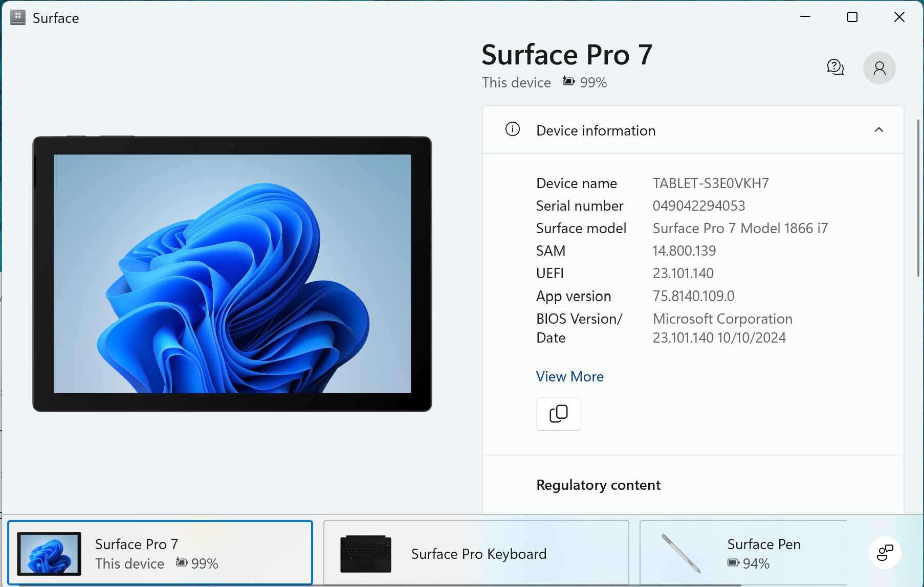Viewport: 924px width, 587px height.
Task: Click the BIOS Version/ Date label
Action: [x=579, y=328]
